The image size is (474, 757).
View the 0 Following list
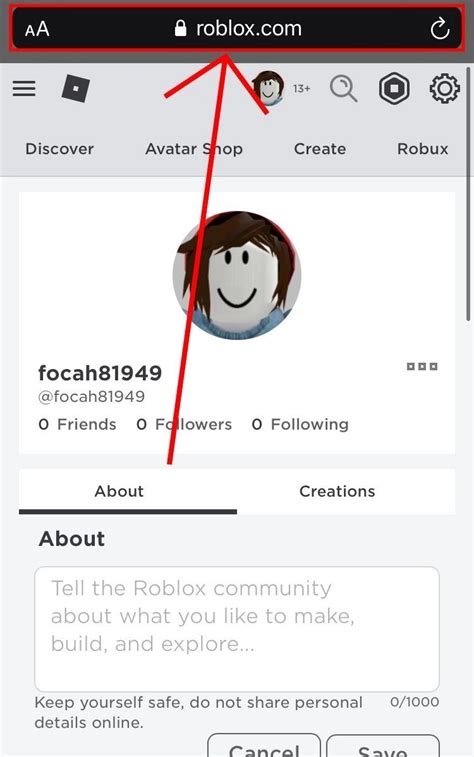pos(300,424)
